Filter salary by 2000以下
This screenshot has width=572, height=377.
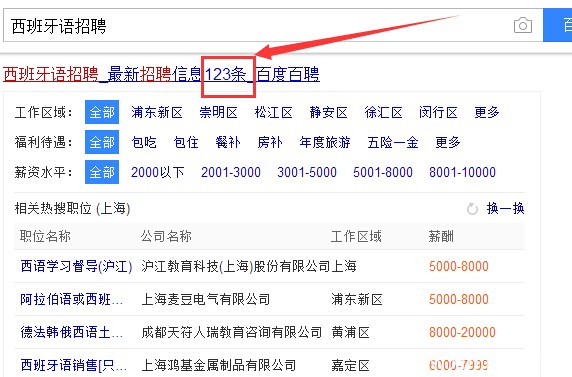click(x=158, y=172)
